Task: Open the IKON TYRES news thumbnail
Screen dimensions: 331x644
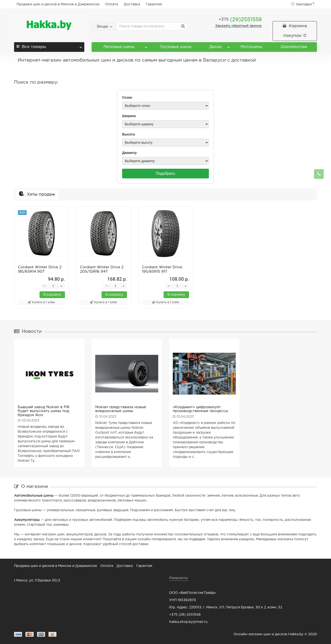Action: pyautogui.click(x=49, y=374)
